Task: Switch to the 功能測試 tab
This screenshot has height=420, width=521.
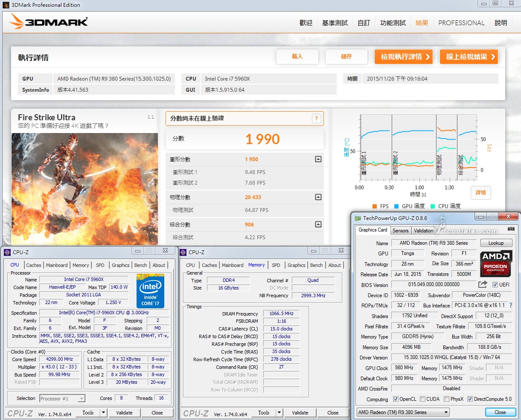Action: pyautogui.click(x=393, y=23)
